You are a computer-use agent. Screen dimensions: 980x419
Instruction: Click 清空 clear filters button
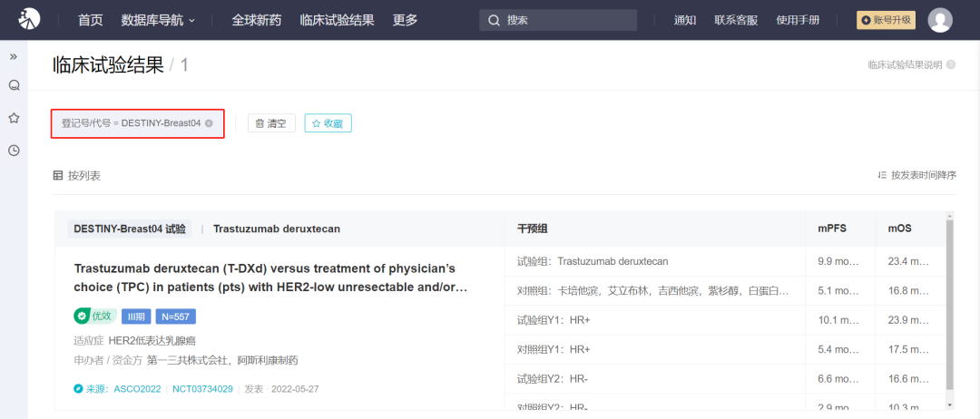coord(272,123)
